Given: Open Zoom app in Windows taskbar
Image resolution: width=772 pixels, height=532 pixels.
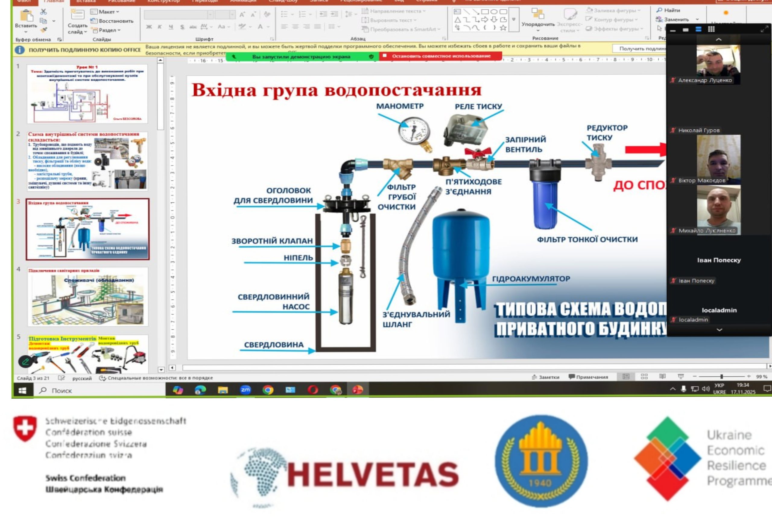Looking at the screenshot, I should pyautogui.click(x=245, y=390).
